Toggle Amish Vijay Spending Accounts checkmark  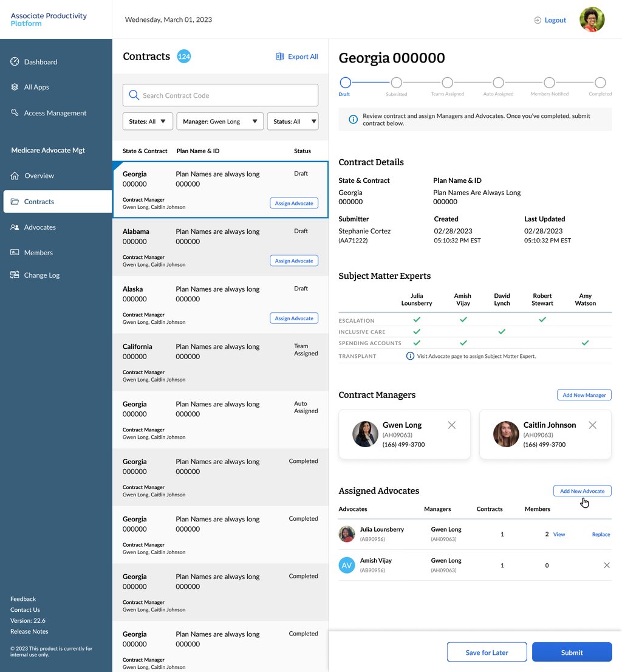click(463, 343)
